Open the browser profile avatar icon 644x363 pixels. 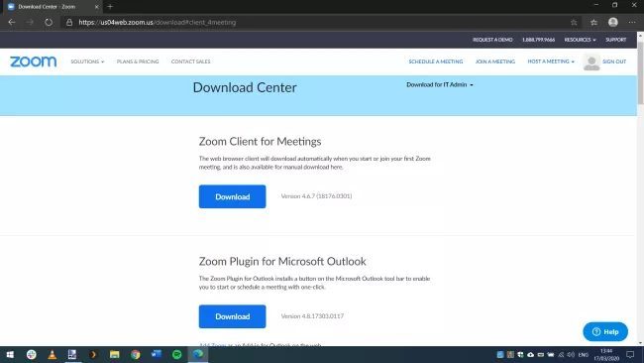coord(613,22)
